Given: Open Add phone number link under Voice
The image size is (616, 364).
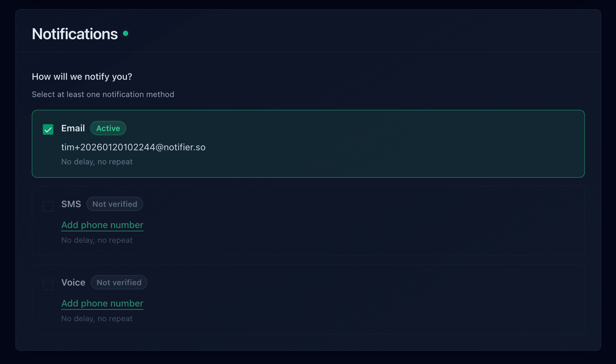Looking at the screenshot, I should pyautogui.click(x=102, y=304).
